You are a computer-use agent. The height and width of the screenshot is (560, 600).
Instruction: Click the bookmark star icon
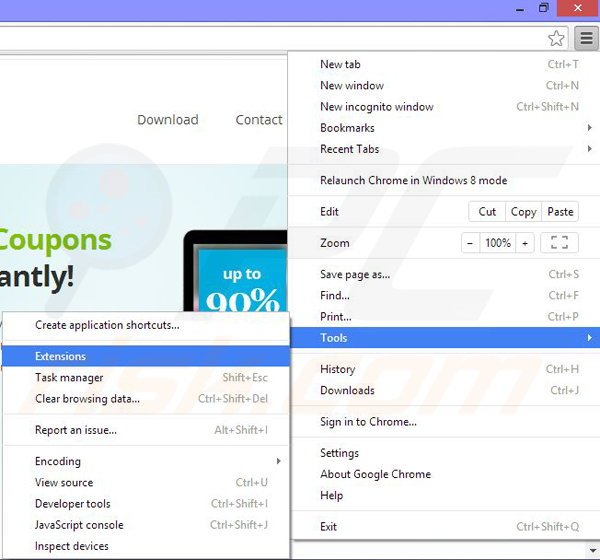556,38
